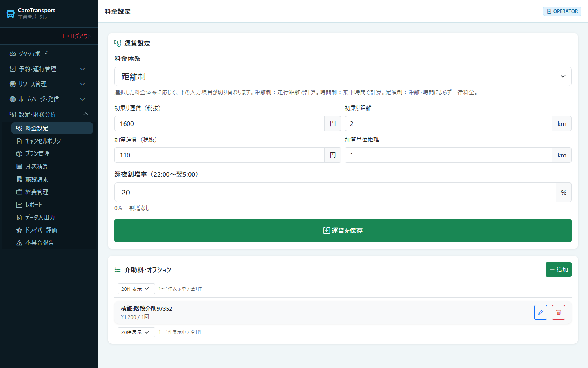Open the lower 20件表示 page-size dropdown
This screenshot has width=588, height=368.
tap(136, 332)
